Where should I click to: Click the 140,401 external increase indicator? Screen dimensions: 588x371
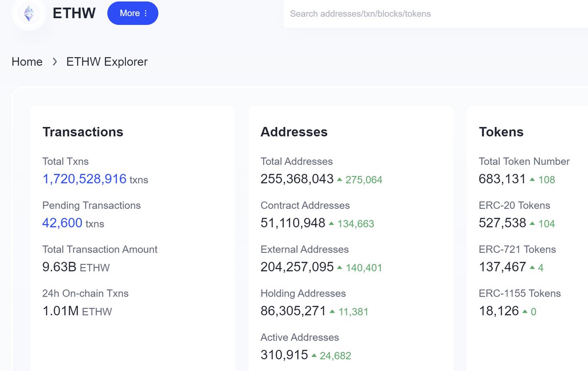360,268
